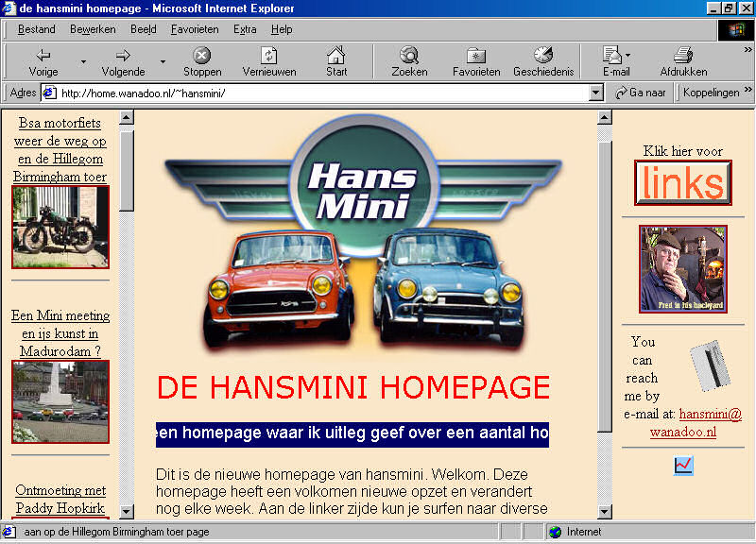Open the Bestand menu
Viewport: 756px width, 544px height.
point(37,29)
